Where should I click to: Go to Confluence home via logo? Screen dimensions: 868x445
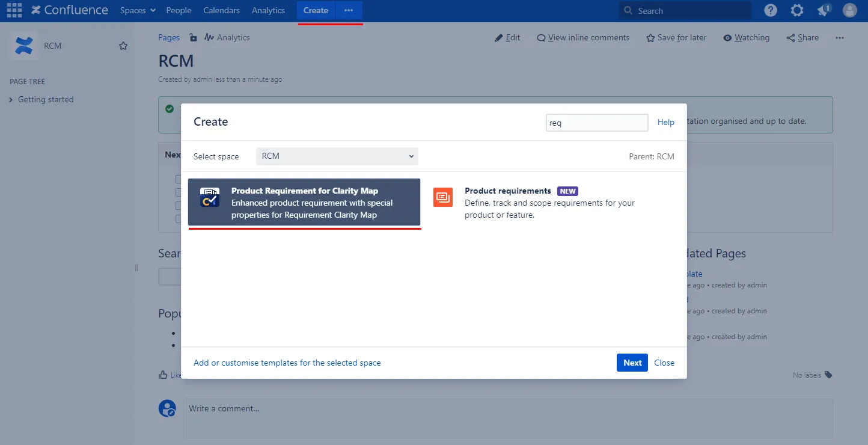coord(70,10)
